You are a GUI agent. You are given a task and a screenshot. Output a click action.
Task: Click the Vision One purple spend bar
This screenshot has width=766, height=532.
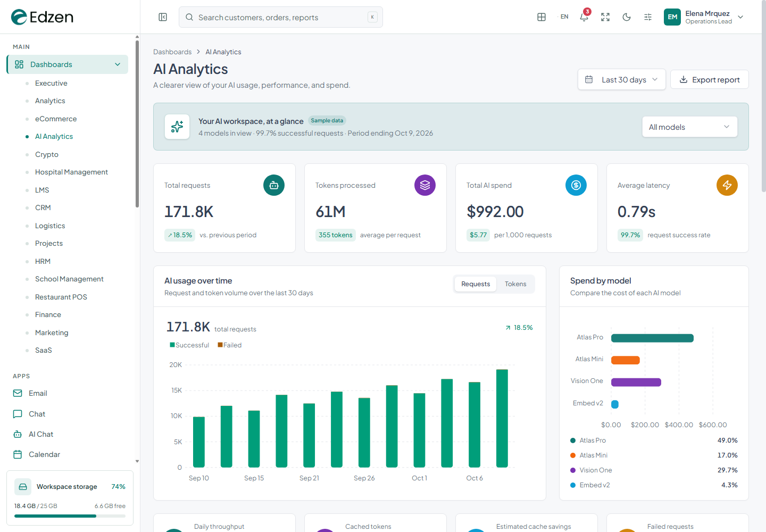[636, 382]
